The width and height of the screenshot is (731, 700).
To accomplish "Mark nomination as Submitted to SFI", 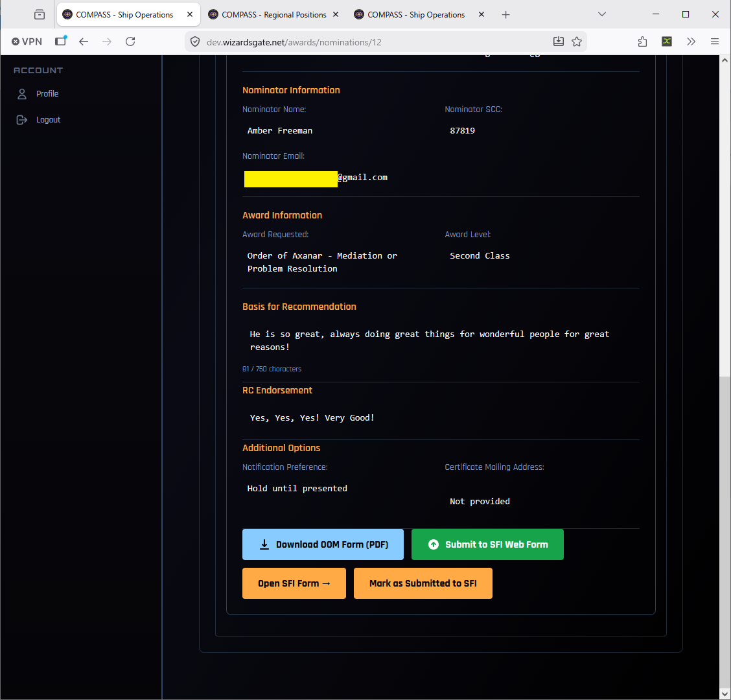I will click(423, 583).
